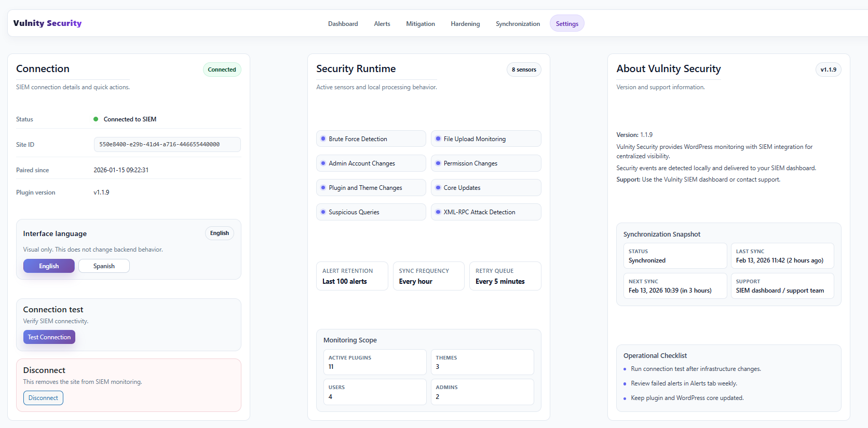Select the Plugin and Theme Changes label
Image resolution: width=868 pixels, height=428 pixels.
pos(365,188)
